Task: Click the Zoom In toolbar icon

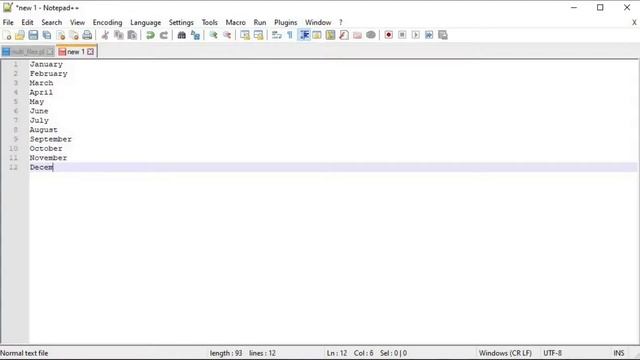Action: [213, 35]
